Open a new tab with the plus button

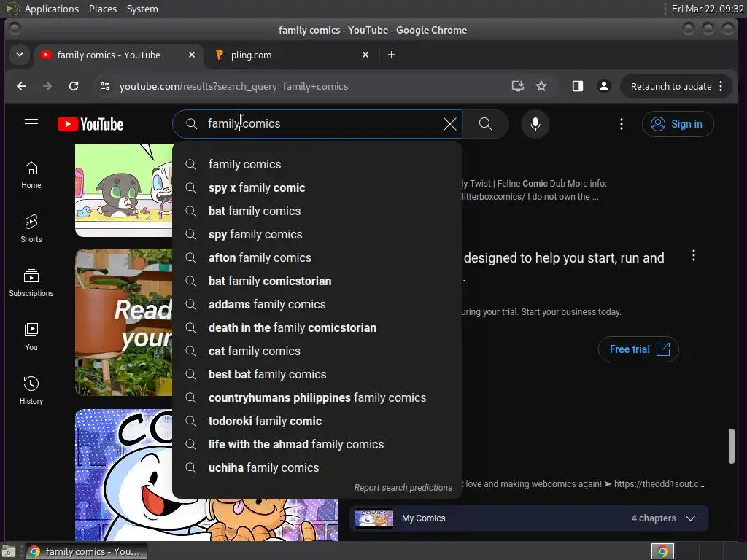pyautogui.click(x=392, y=55)
